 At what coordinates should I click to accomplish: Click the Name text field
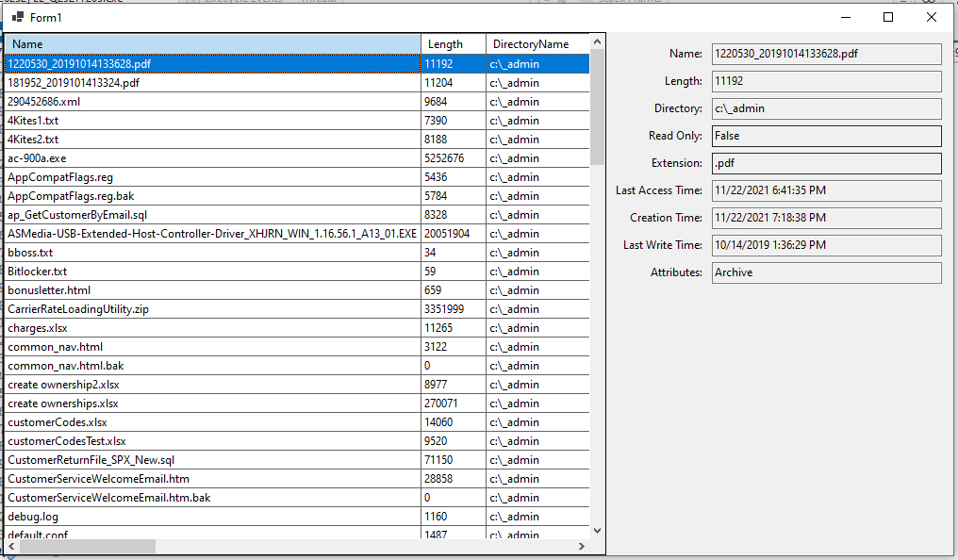(827, 54)
